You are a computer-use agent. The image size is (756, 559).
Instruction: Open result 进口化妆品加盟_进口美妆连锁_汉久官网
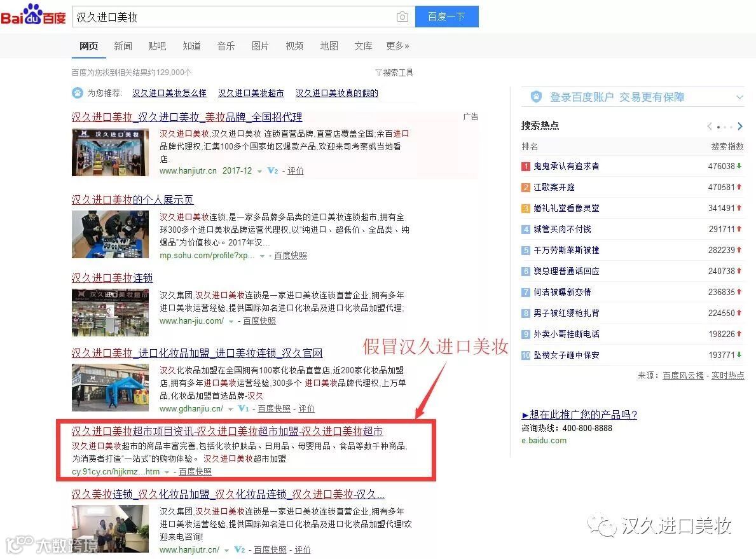(197, 353)
